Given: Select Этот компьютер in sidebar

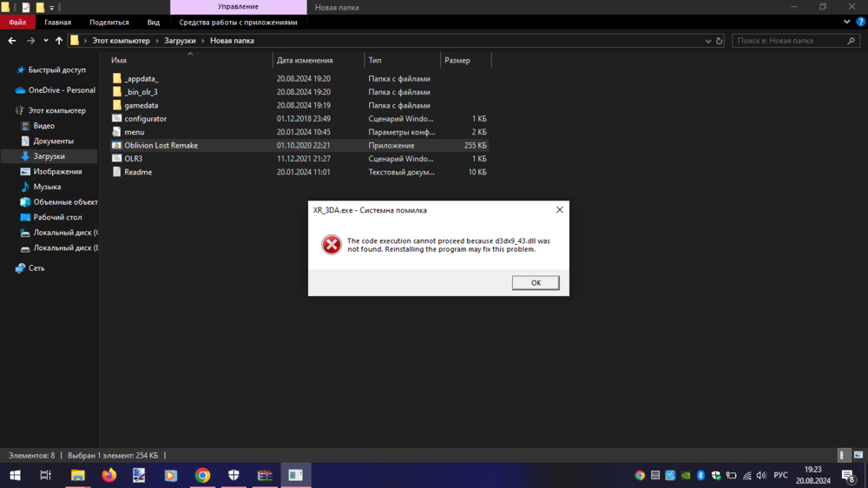Looking at the screenshot, I should click(x=56, y=110).
